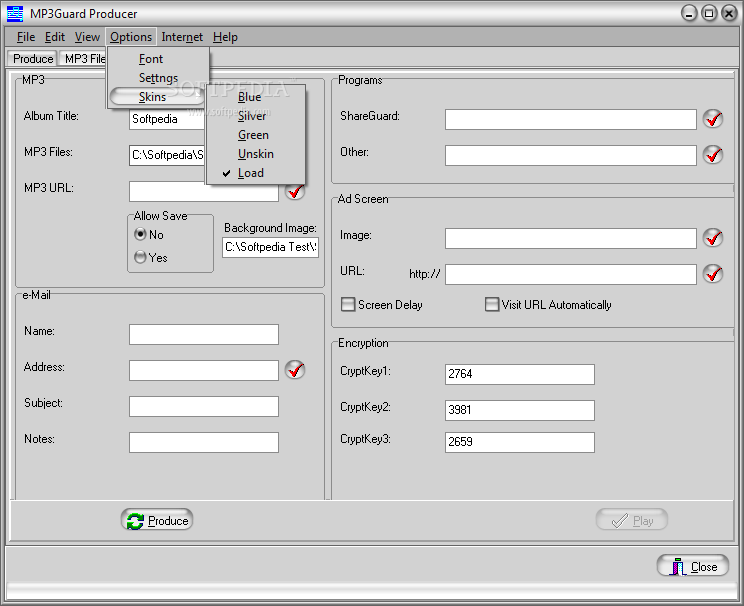Click the e-Mail Name input field
This screenshot has width=744, height=606.
pos(204,334)
